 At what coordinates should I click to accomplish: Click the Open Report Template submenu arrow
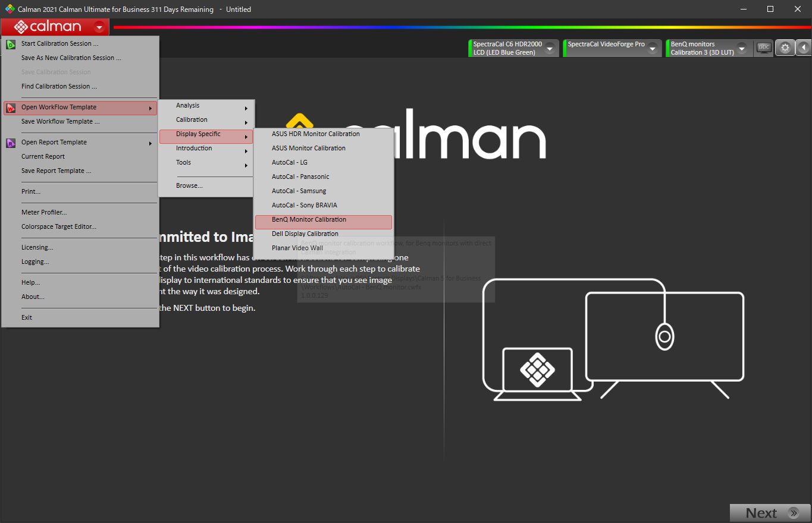(x=151, y=143)
